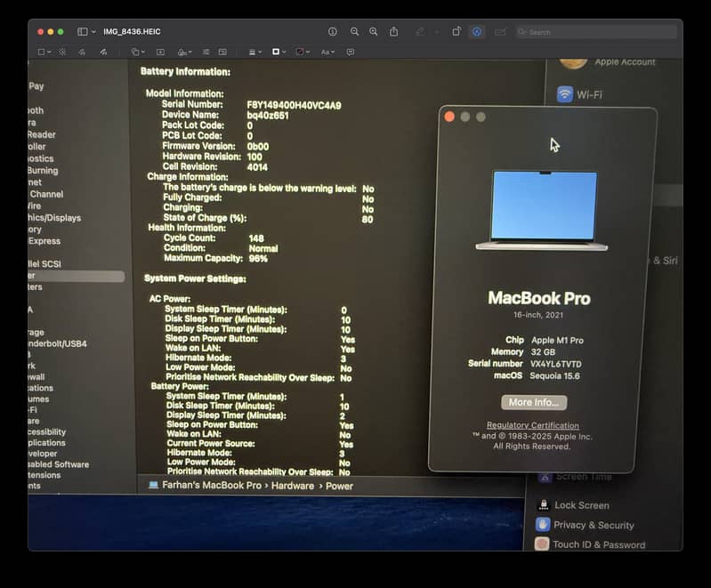Open the Aa text style dropdown
The height and width of the screenshot is (588, 711).
click(327, 52)
